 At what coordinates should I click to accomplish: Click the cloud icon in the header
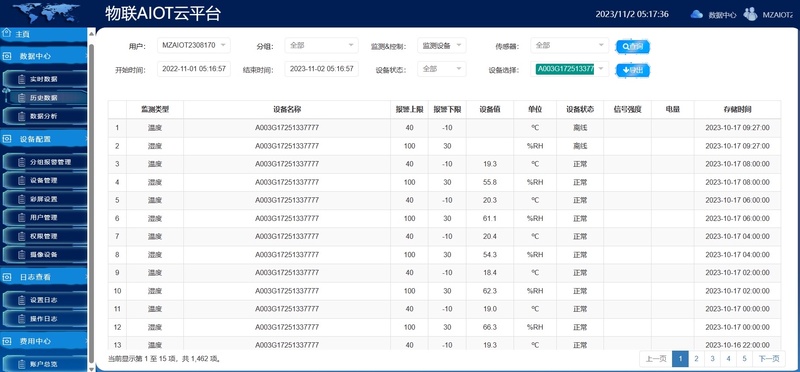696,14
